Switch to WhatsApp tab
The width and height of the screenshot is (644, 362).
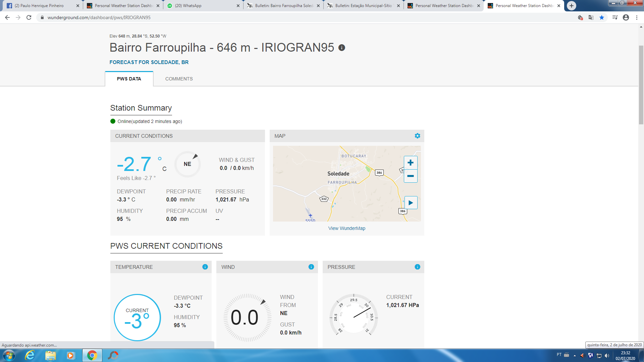click(x=203, y=6)
